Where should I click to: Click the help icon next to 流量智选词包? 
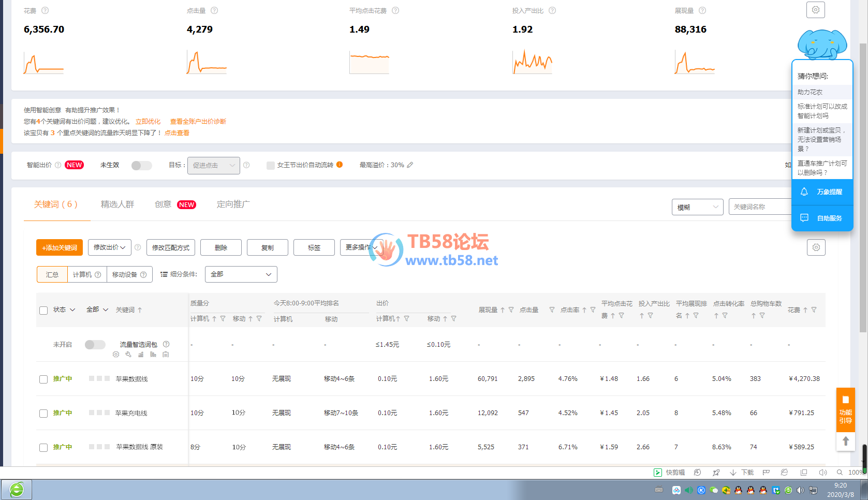click(x=166, y=344)
